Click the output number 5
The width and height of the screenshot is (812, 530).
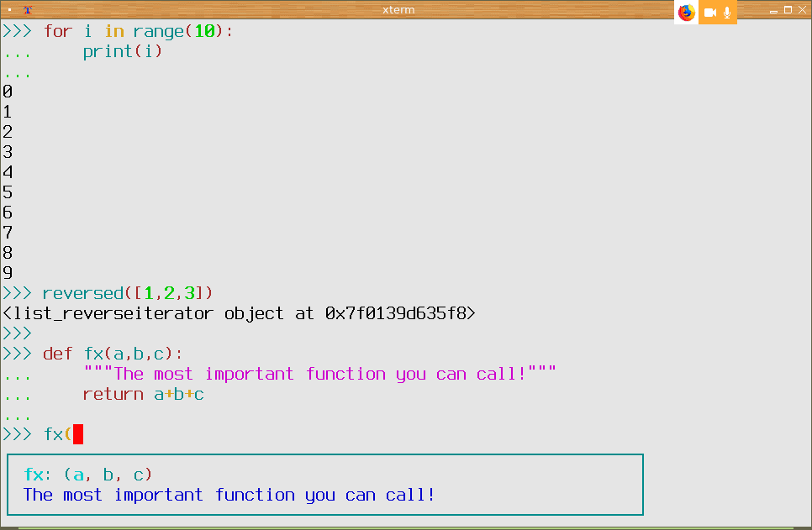tap(8, 192)
